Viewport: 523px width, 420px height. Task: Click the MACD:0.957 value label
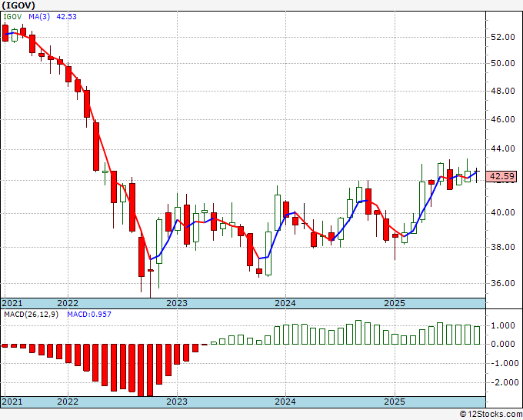pyautogui.click(x=89, y=315)
